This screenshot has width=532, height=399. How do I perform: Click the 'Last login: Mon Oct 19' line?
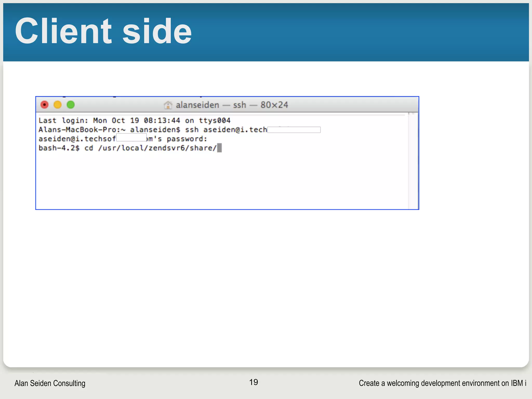click(135, 121)
